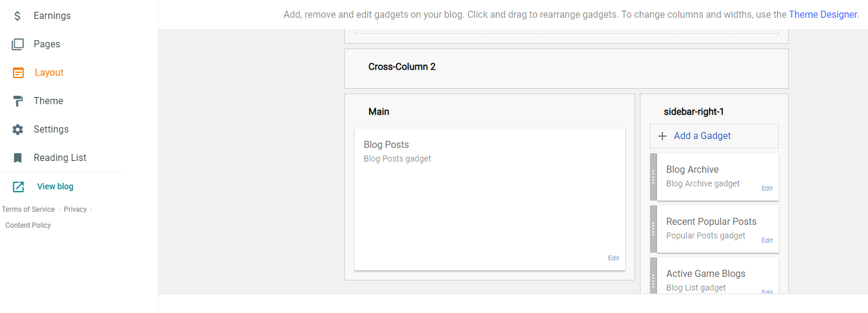Go to the Settings section
Viewport: 868px width, 313px height.
pos(51,130)
